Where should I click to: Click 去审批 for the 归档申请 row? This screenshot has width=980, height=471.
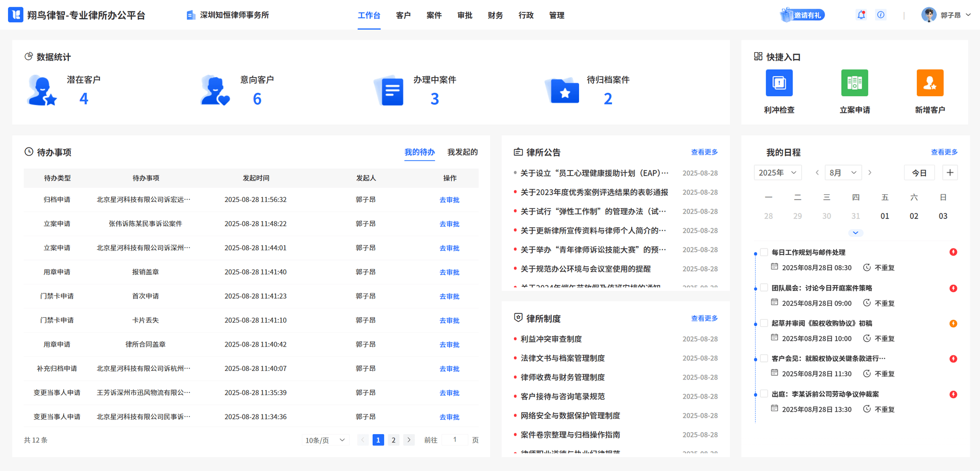tap(449, 200)
